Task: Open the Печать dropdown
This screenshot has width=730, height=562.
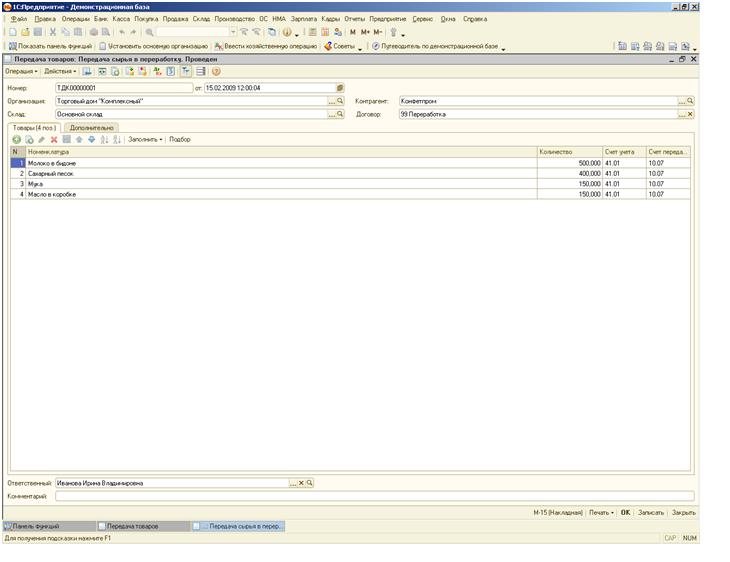Action: tap(601, 512)
